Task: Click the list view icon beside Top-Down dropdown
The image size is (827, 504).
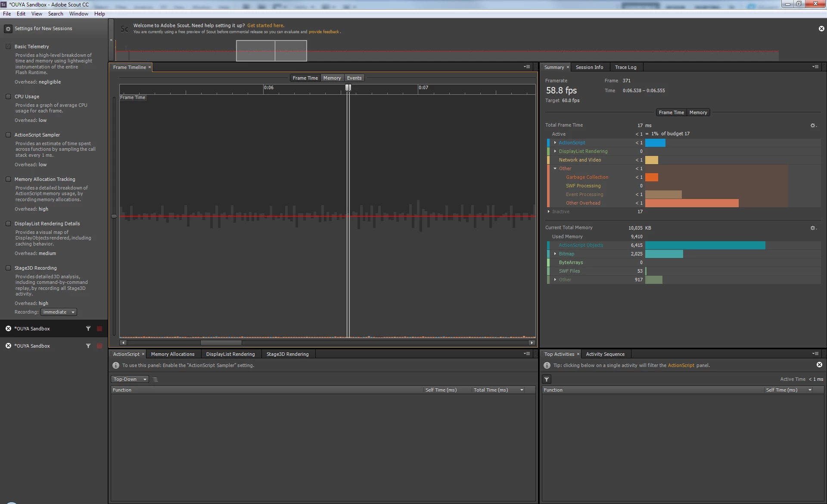Action: click(155, 380)
